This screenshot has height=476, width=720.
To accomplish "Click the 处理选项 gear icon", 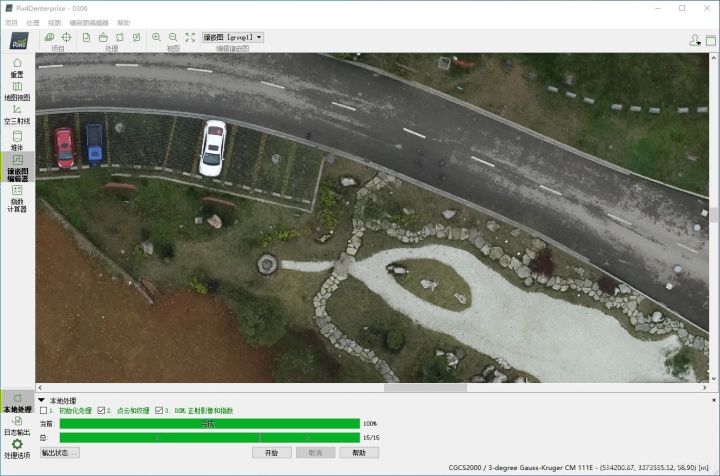I will pyautogui.click(x=17, y=446).
